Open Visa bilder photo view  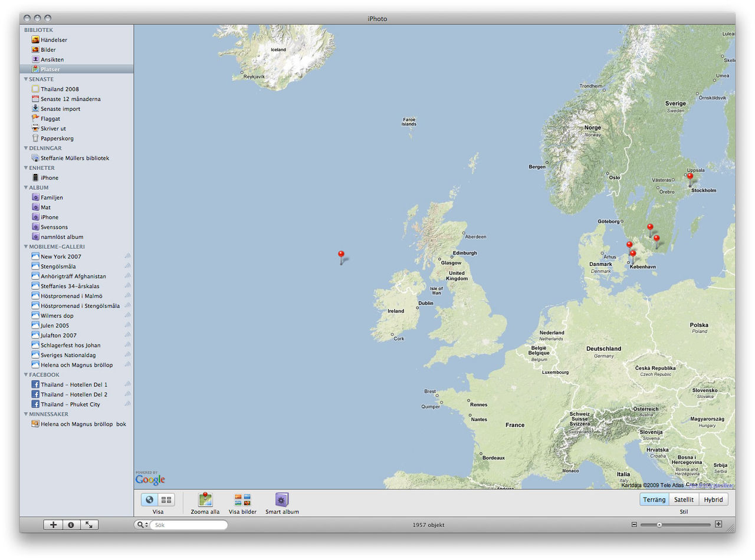point(242,500)
